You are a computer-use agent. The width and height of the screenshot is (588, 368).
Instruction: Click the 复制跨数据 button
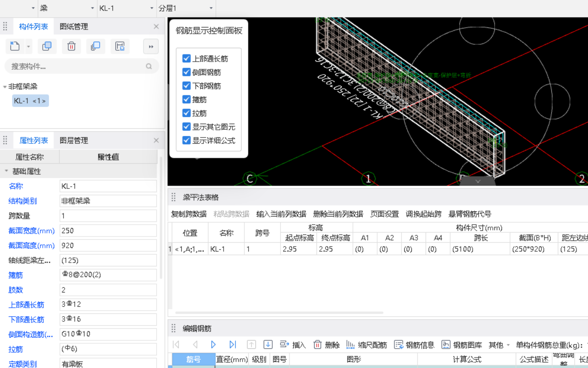point(189,214)
